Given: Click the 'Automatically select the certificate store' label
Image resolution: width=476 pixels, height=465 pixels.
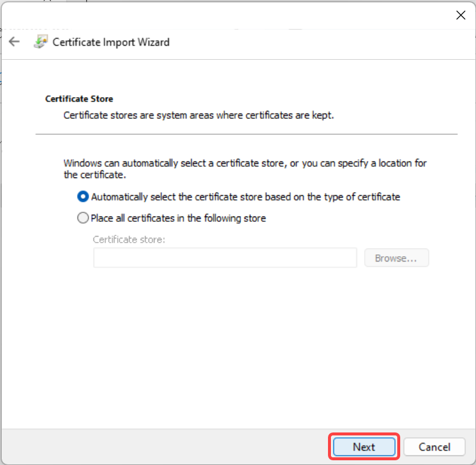Looking at the screenshot, I should pyautogui.click(x=246, y=197).
